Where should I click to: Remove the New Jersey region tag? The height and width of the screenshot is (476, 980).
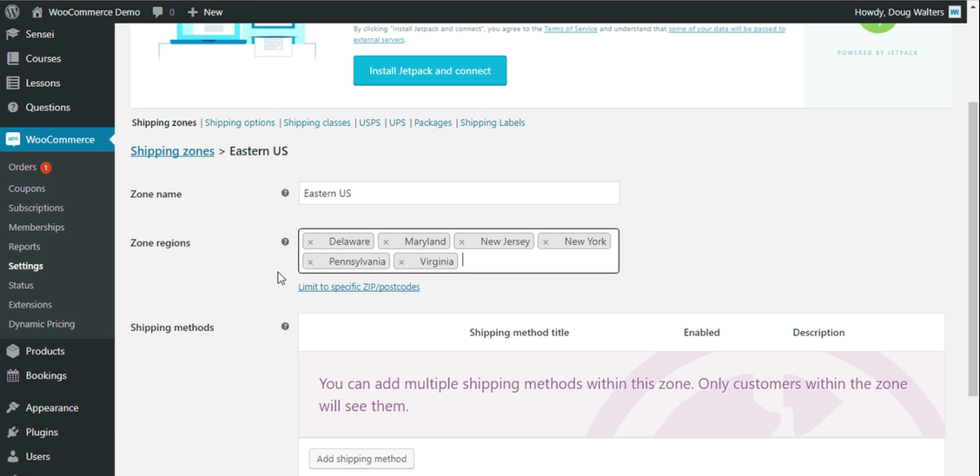(462, 241)
